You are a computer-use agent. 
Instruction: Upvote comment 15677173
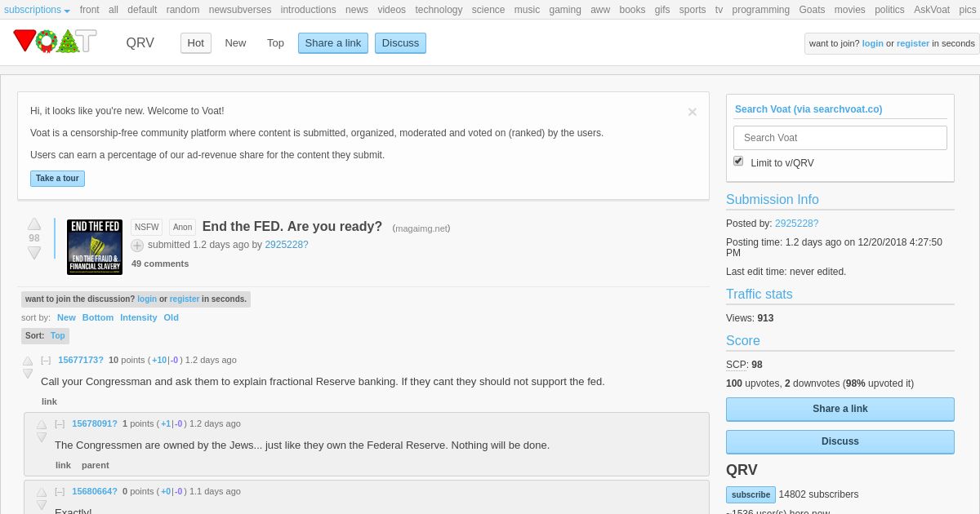(x=28, y=361)
